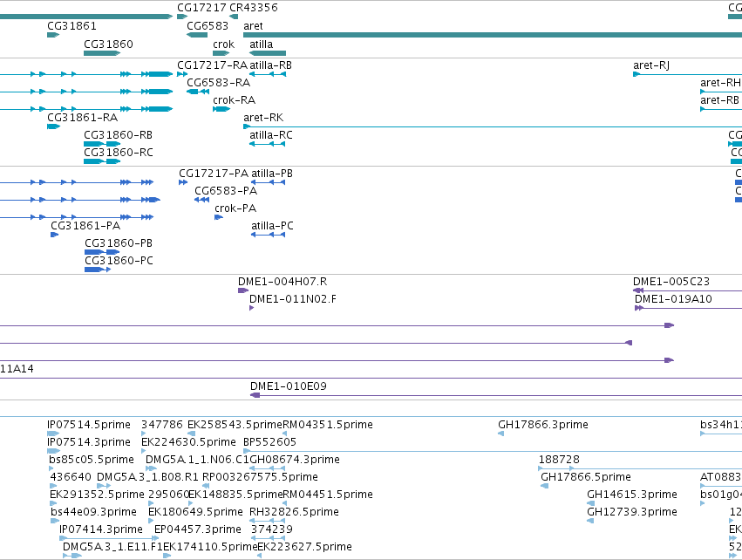Select EST bs44e09.3prime

tap(54, 521)
